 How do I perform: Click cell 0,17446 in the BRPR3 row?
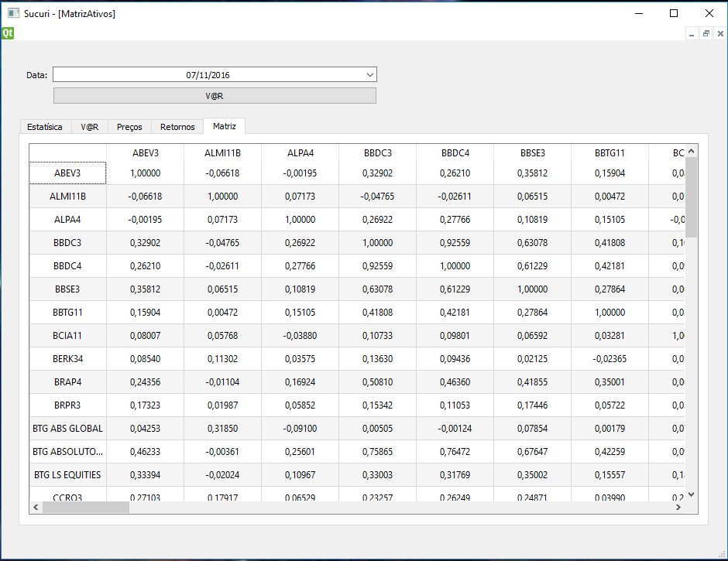[x=533, y=405]
